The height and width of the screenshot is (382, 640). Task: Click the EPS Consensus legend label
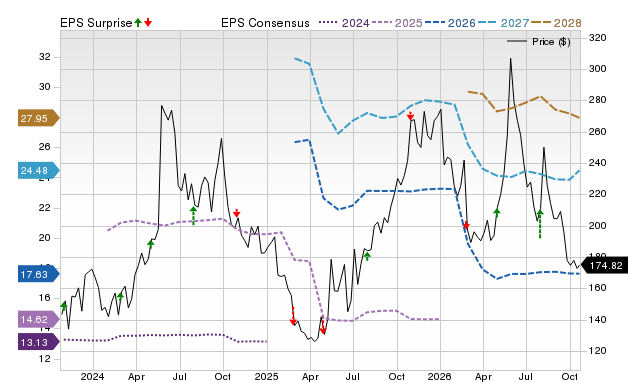coord(265,23)
